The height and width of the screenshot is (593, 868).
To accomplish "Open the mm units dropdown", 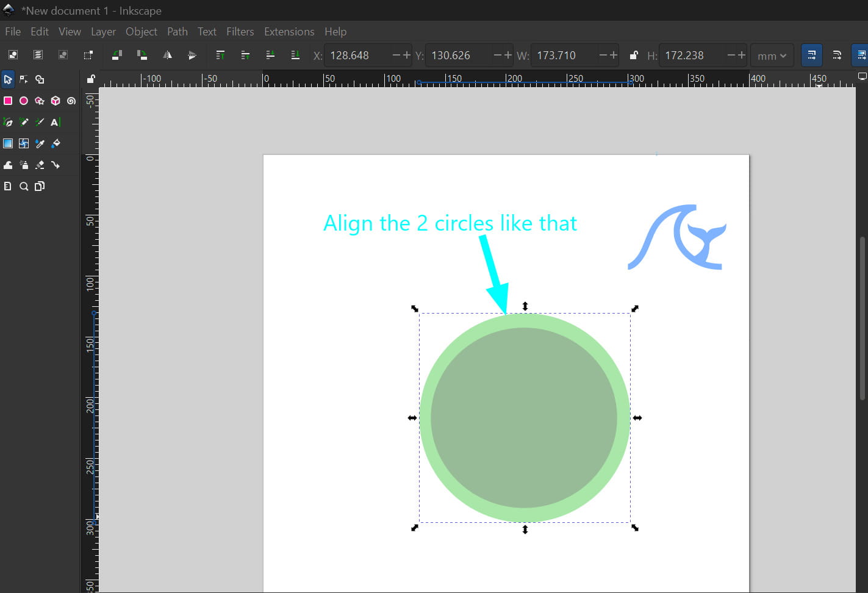I will [772, 56].
